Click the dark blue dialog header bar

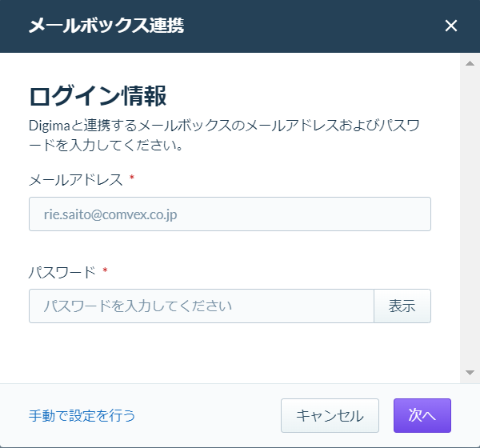(240, 26)
